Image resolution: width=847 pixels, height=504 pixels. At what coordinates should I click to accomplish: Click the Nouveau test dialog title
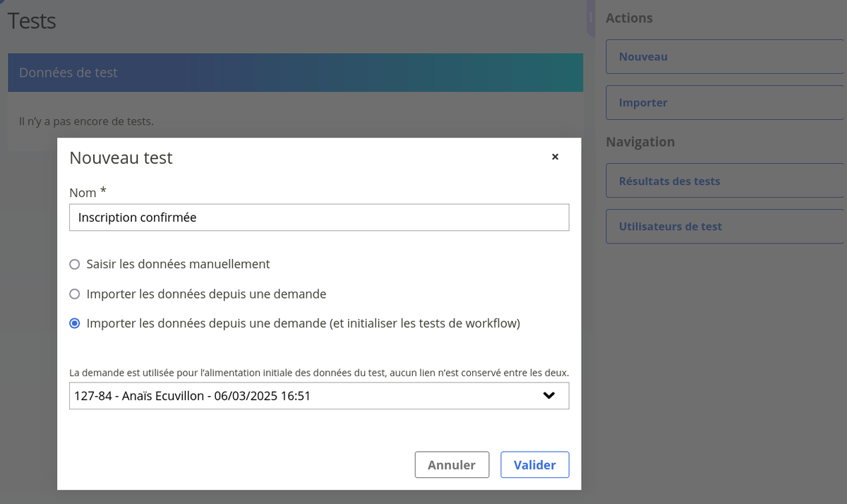point(121,157)
